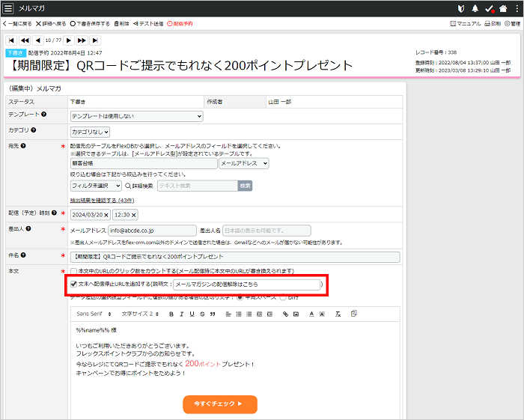
Task: Clear the 12:30 delivery time
Action: 133,215
